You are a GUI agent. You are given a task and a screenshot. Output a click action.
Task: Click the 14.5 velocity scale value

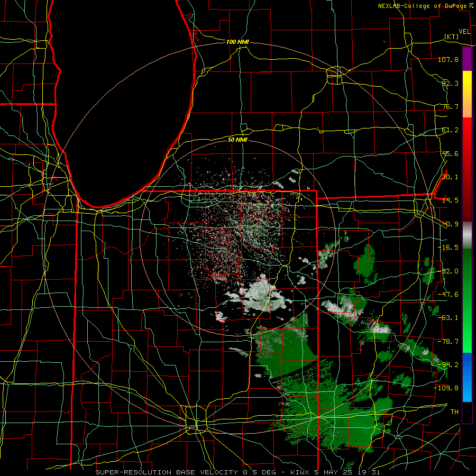coord(450,200)
